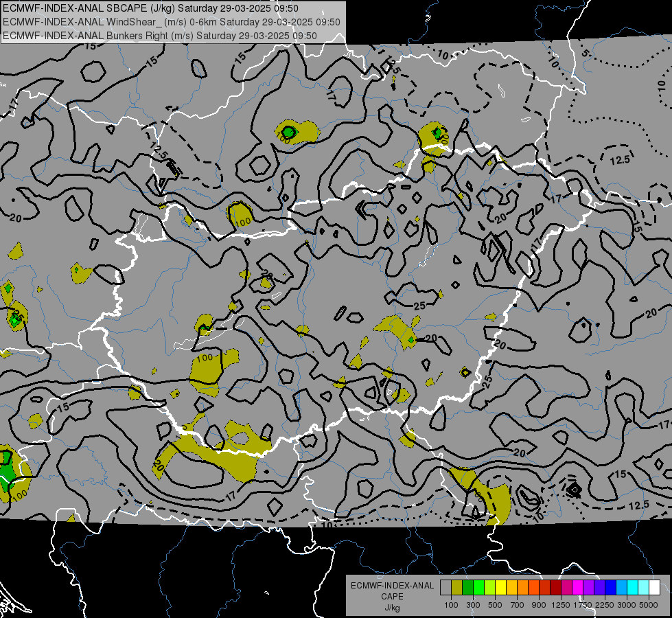This screenshot has width=672, height=618.
Task: Click the 500 value under the legend
Action: pyautogui.click(x=495, y=605)
